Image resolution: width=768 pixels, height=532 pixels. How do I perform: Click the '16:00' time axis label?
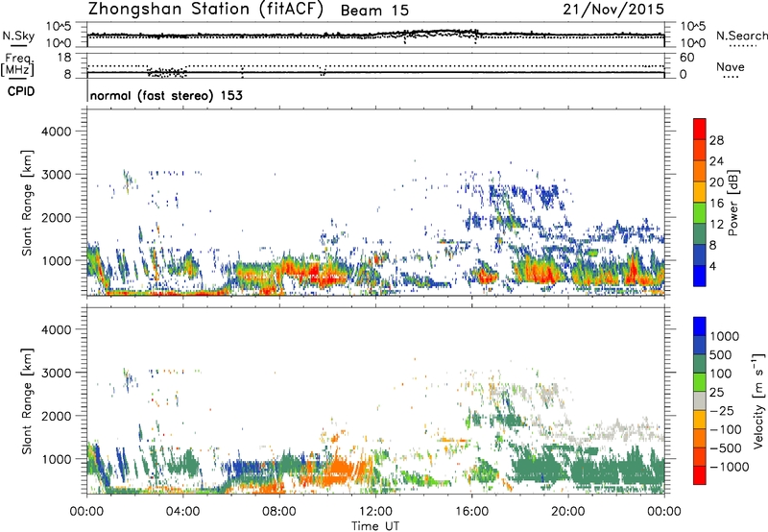[x=471, y=512]
